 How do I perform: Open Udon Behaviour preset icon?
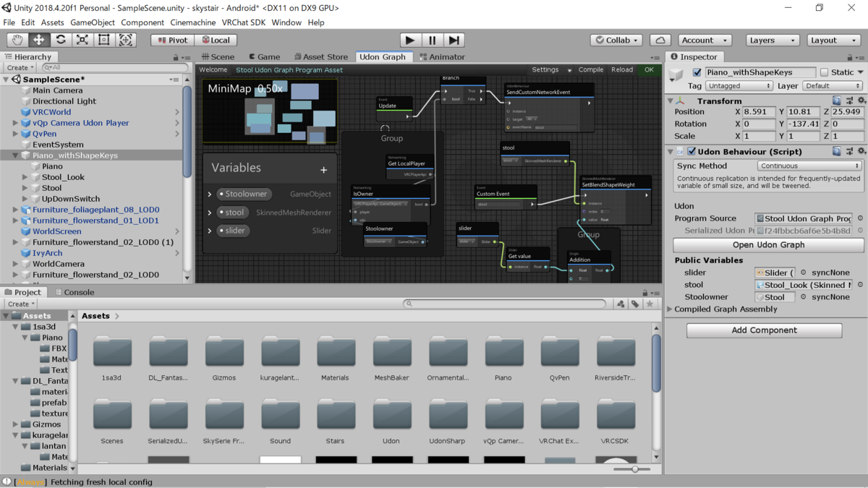pos(848,151)
